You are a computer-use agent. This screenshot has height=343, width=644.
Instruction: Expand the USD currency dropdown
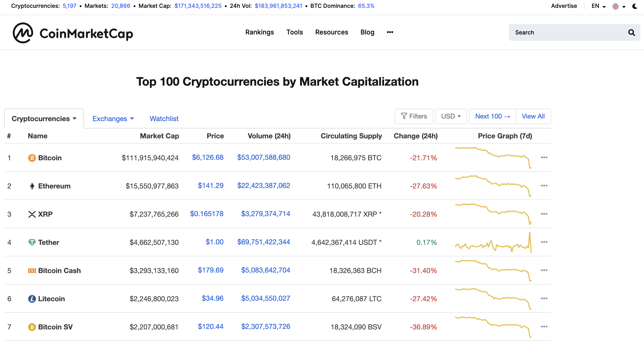pos(451,116)
